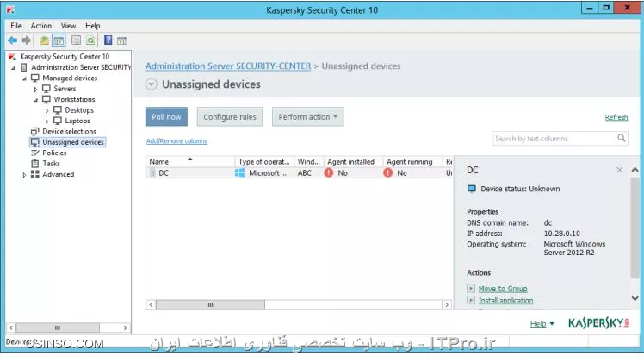Viewport: 644px width, 362px height.
Task: Open the Help dropdown at bottom right
Action: (x=542, y=324)
